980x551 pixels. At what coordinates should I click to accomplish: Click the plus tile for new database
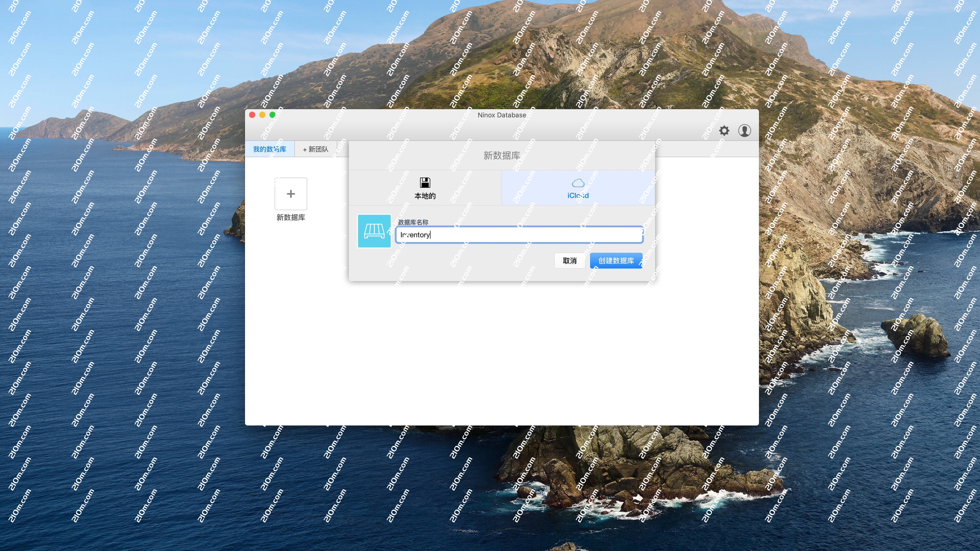(x=291, y=194)
